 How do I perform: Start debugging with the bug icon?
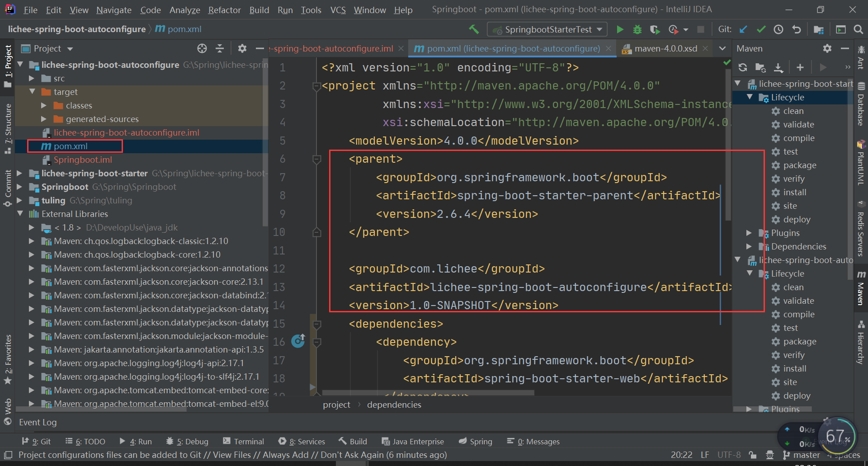point(637,29)
